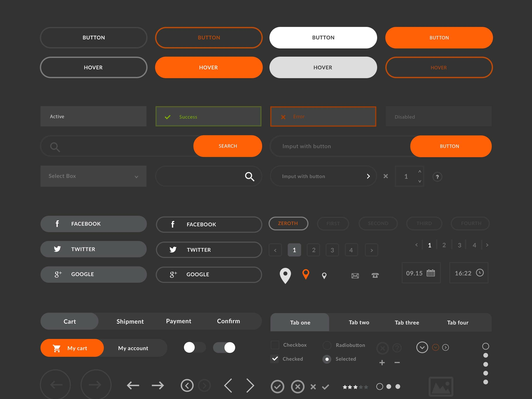
Task: Expand the Select Box dropdown
Action: (x=137, y=176)
